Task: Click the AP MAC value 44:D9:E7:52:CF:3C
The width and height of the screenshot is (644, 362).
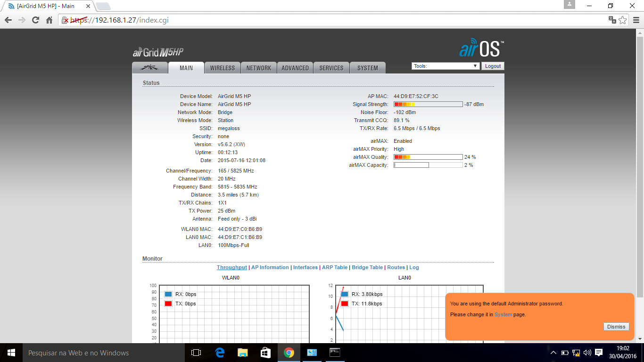Action: [x=416, y=96]
